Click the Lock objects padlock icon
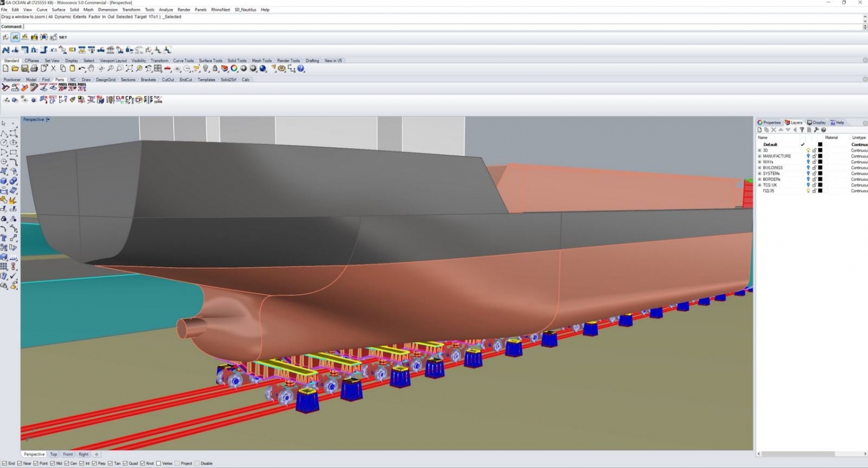Viewport: 868px width, 468px height. pyautogui.click(x=215, y=68)
